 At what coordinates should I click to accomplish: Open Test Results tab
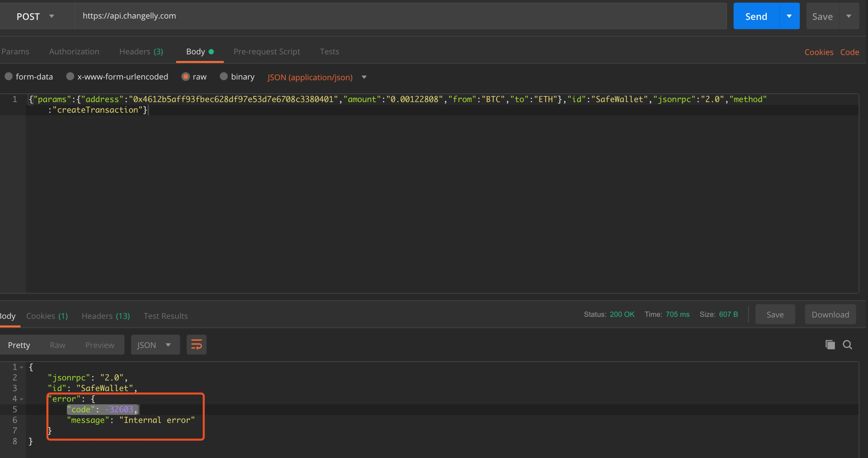click(166, 316)
